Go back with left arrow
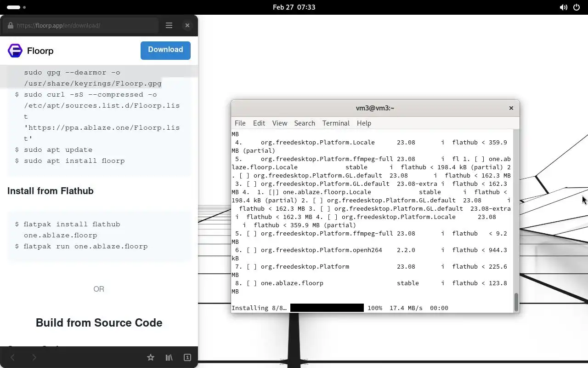 (13, 357)
